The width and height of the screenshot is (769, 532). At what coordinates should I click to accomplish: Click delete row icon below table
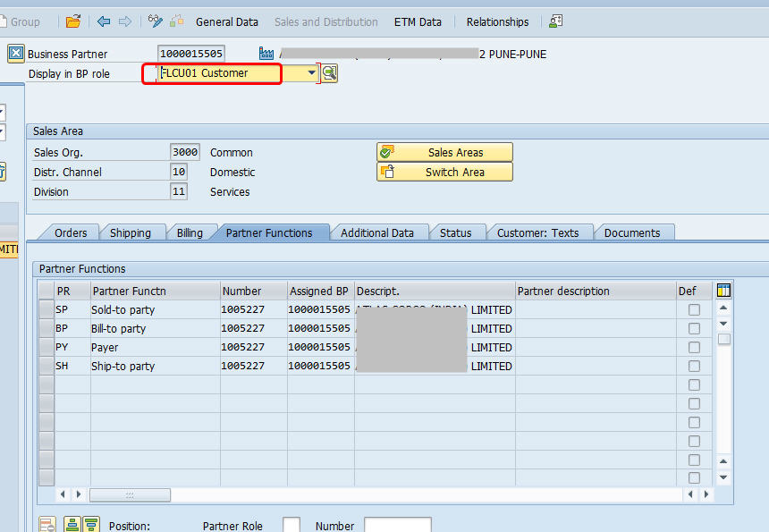pyautogui.click(x=47, y=525)
